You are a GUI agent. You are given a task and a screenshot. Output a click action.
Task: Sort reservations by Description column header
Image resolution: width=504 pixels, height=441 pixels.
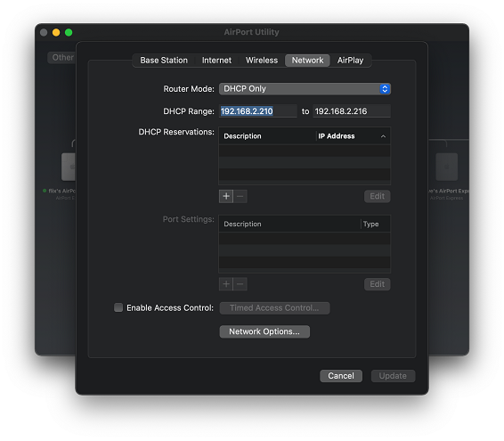[x=267, y=136]
